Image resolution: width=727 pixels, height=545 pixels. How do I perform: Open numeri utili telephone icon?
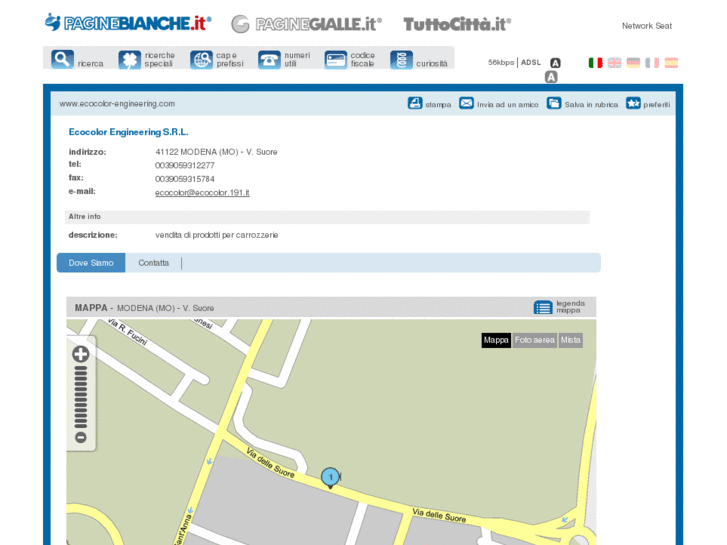pos(269,60)
